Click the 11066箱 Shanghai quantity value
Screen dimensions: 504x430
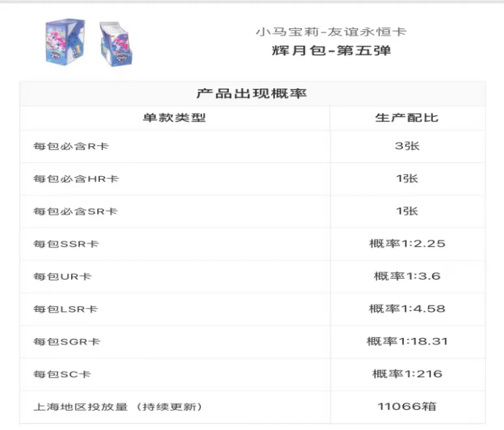click(x=408, y=407)
